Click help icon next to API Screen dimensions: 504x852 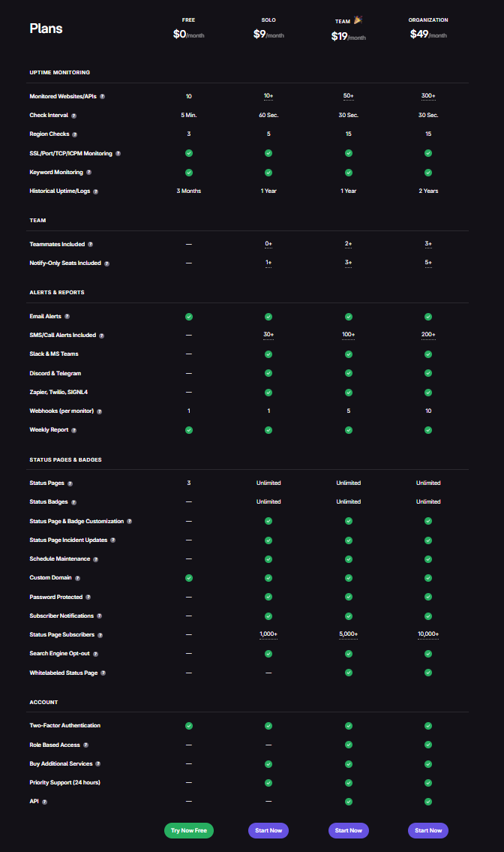44,802
